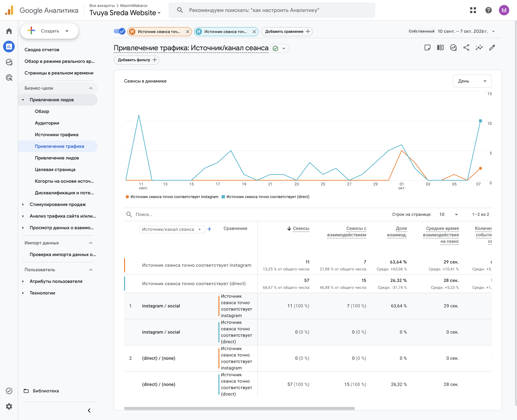Click the edit comparisons columns icon
The height and width of the screenshot is (420, 517).
tap(440, 47)
